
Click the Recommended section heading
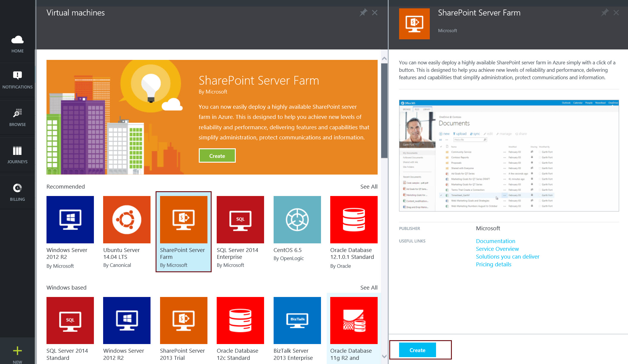coord(66,186)
